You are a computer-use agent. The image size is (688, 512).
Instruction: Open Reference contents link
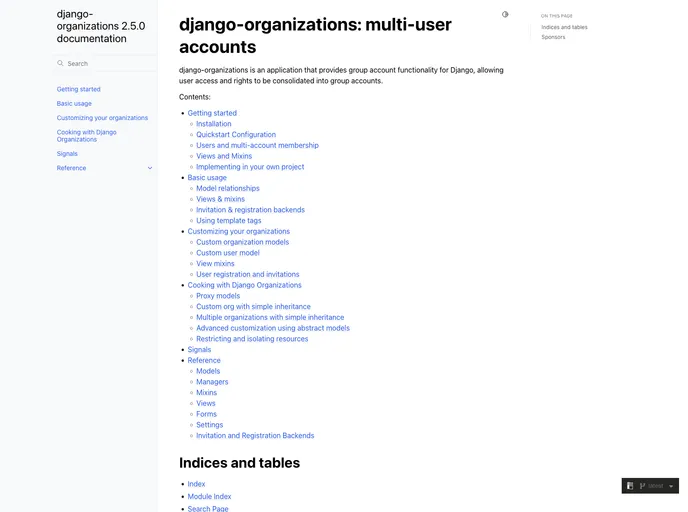tap(204, 360)
